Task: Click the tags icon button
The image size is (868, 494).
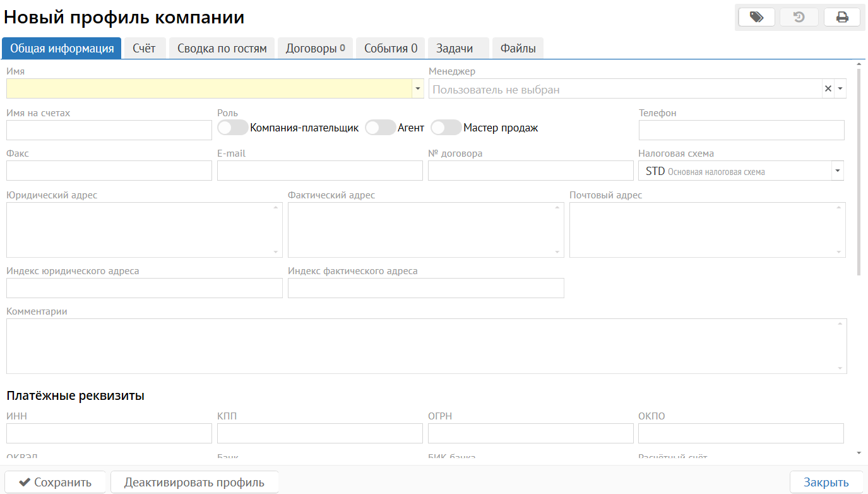Action: (756, 17)
